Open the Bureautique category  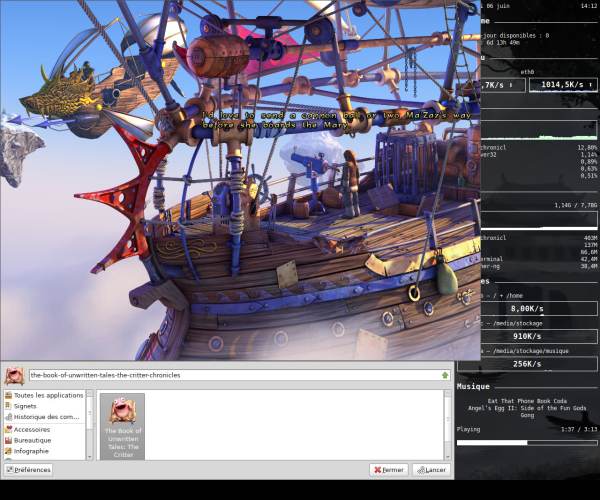click(28, 440)
